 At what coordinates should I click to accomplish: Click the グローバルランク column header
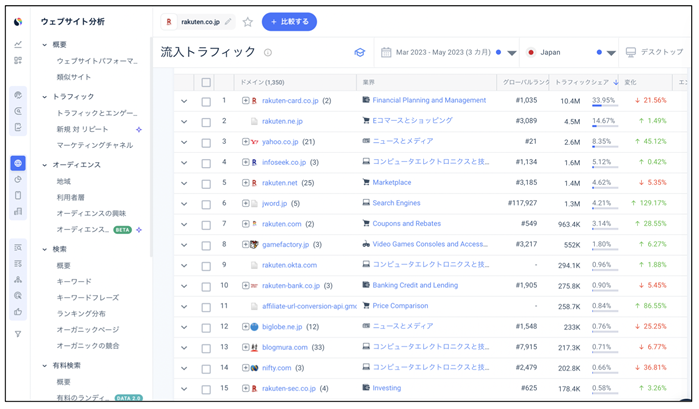(526, 83)
